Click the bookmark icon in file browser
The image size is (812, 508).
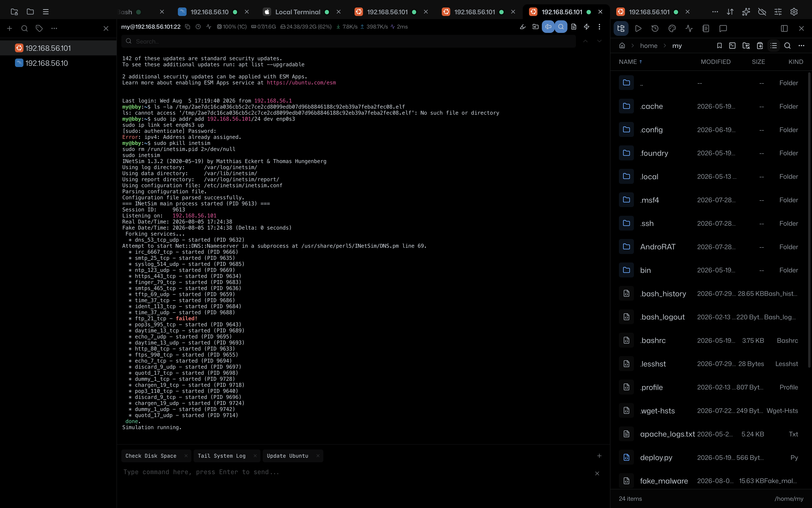(x=719, y=46)
